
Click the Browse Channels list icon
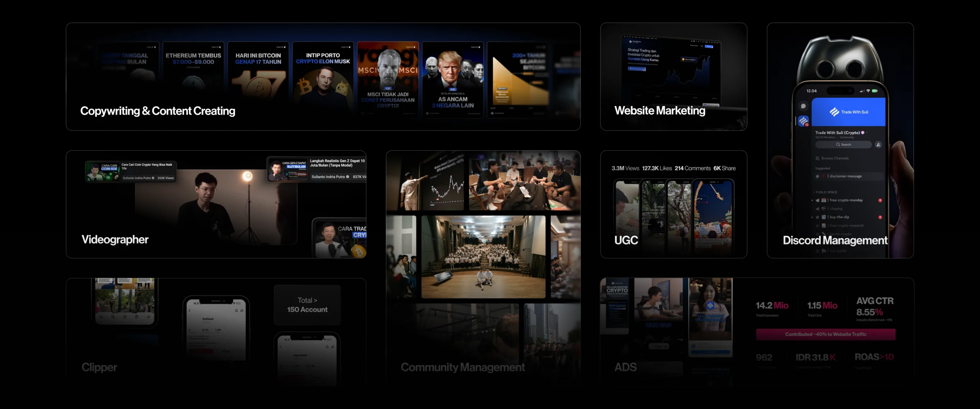tap(818, 158)
